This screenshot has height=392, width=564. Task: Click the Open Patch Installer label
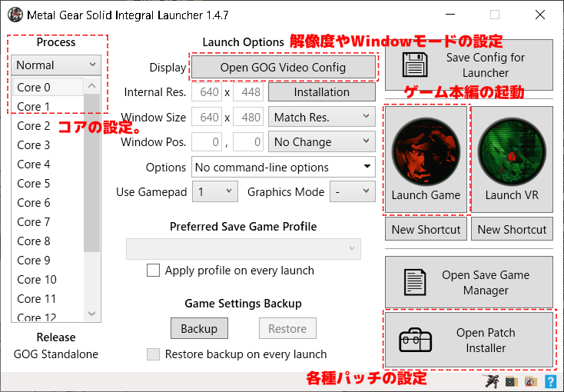coord(486,341)
